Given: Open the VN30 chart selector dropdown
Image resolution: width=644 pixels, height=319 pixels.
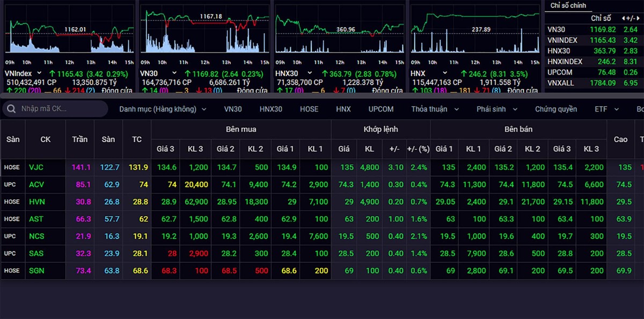Looking at the screenshot, I should coord(173,73).
